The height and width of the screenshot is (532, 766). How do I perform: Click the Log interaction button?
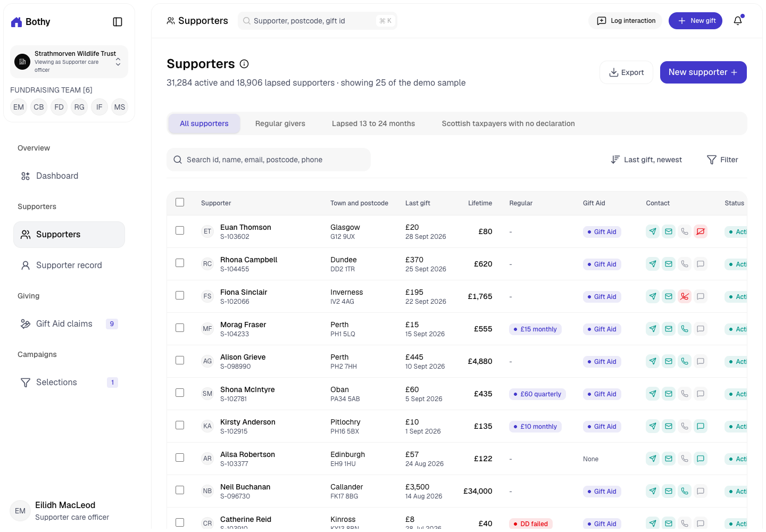pos(626,21)
